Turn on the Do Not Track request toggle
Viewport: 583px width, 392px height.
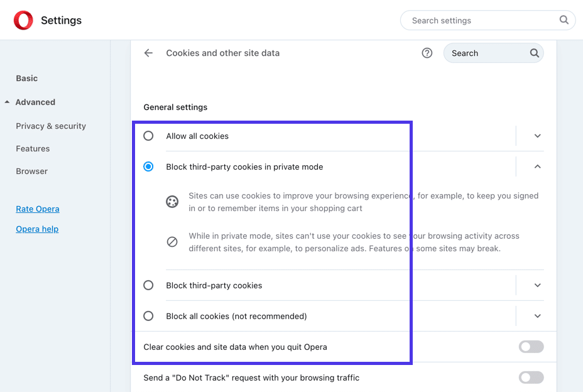point(531,378)
